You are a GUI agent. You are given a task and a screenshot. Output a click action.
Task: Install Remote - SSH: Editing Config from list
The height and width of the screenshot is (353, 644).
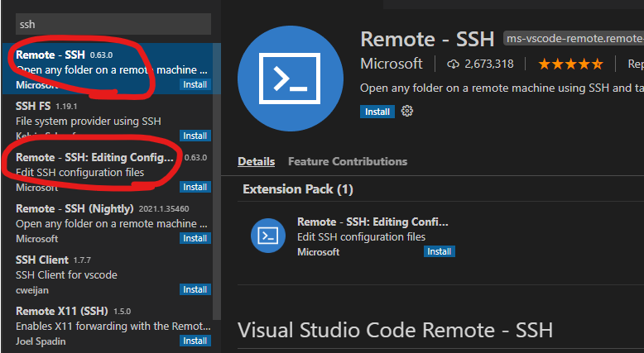coord(195,187)
